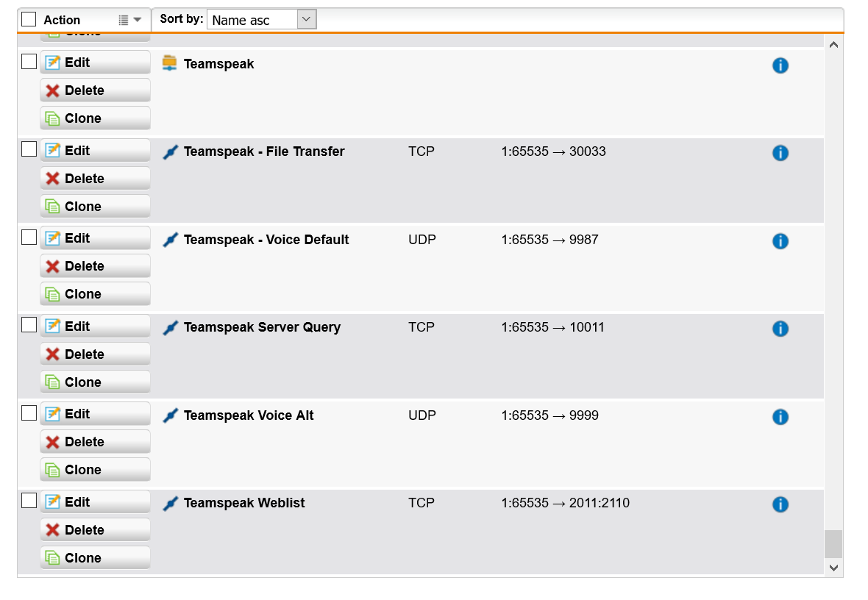868x600 pixels.
Task: Click the plug icon beside Teamspeak Voice Alt
Action: [171, 415]
